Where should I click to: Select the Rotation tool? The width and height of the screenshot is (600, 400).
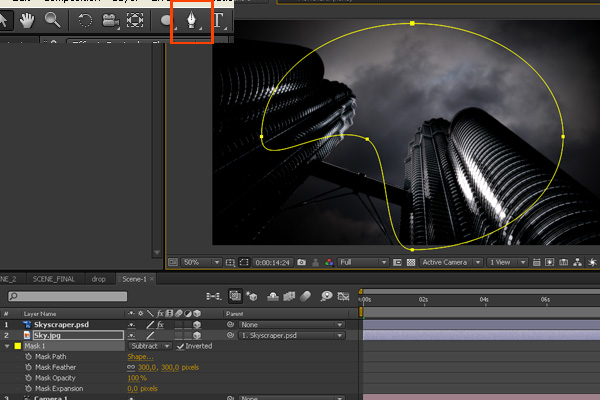[85, 20]
